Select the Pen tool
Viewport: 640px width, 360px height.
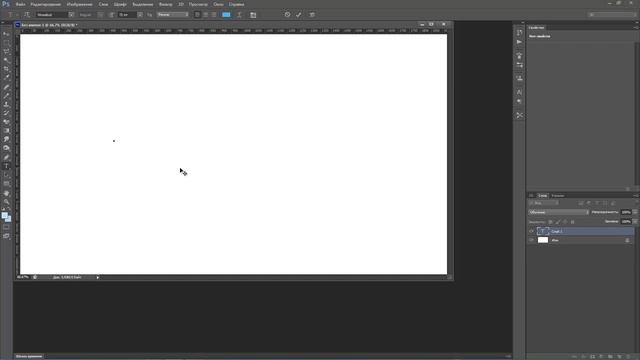(6, 158)
